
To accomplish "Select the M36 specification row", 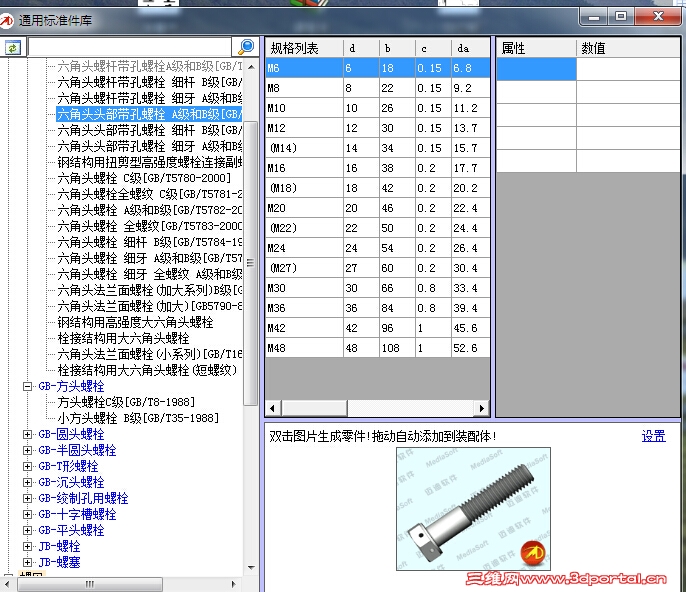I will click(378, 308).
